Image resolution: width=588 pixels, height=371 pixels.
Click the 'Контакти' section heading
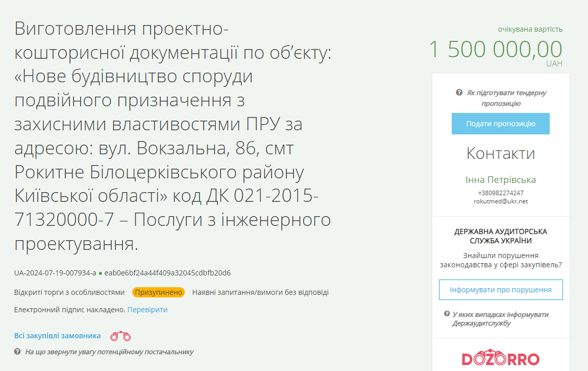(500, 154)
